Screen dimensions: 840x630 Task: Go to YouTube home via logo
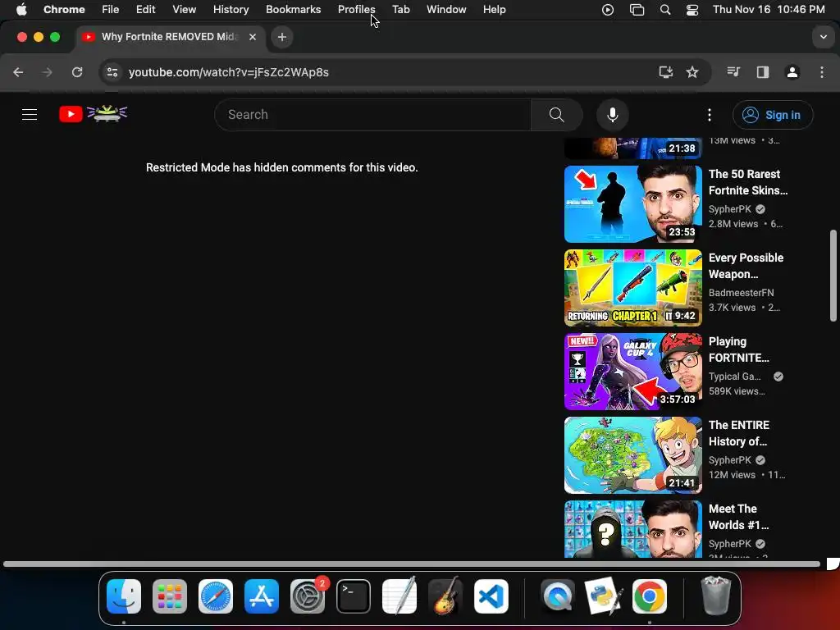94,113
